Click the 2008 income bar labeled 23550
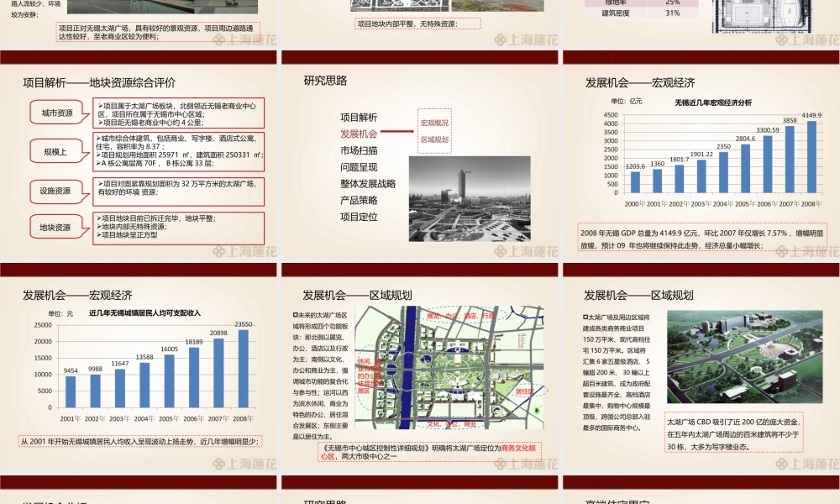Screen dimensions: 840x504 click(x=244, y=368)
